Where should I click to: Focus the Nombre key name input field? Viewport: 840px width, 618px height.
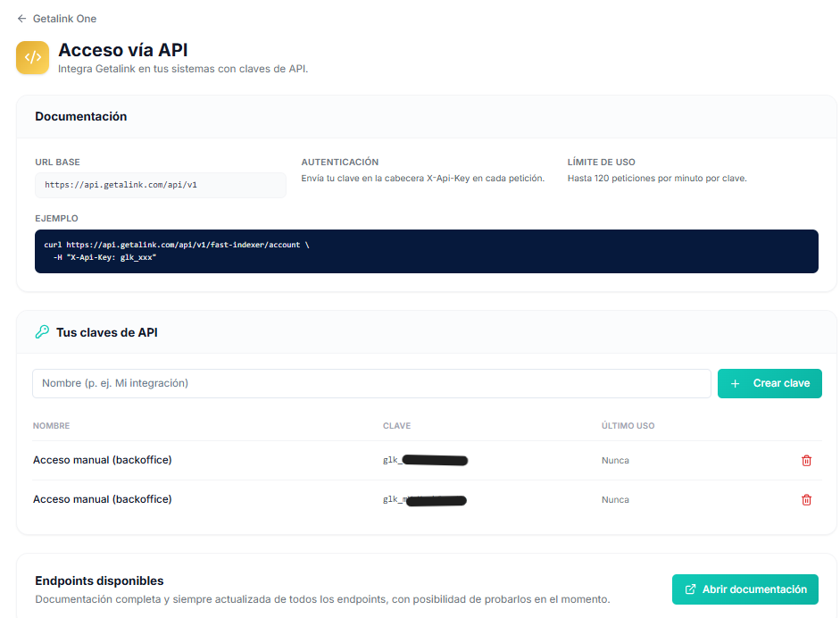[371, 383]
